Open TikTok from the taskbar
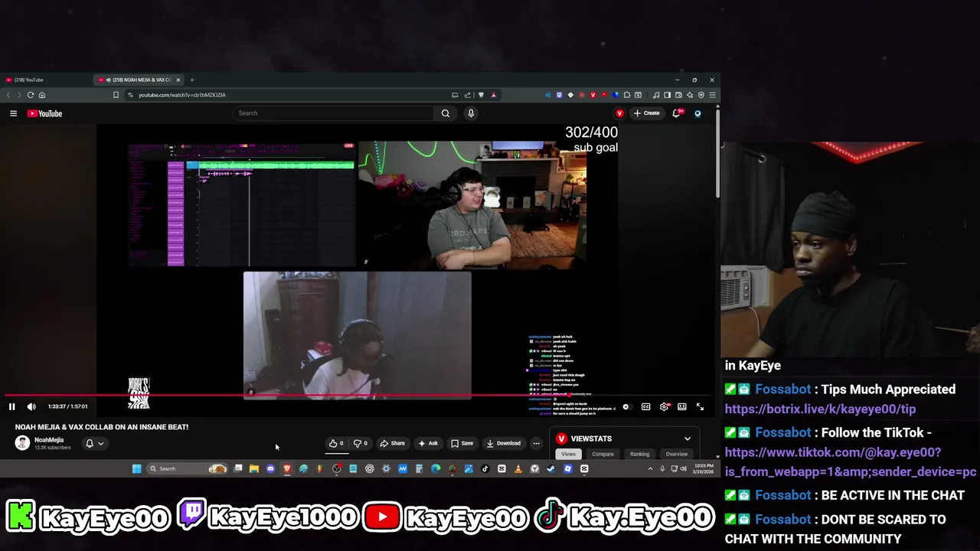Viewport: 980px width, 551px height. click(485, 468)
